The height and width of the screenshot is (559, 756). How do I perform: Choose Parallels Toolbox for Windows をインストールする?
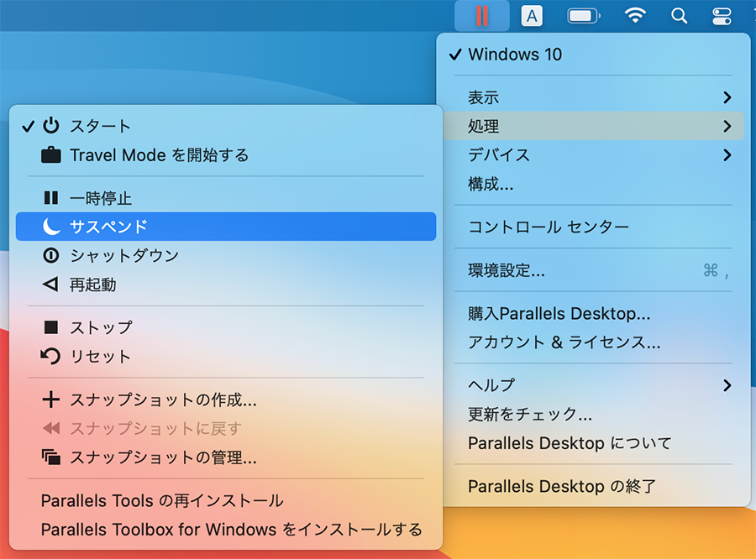click(x=226, y=529)
